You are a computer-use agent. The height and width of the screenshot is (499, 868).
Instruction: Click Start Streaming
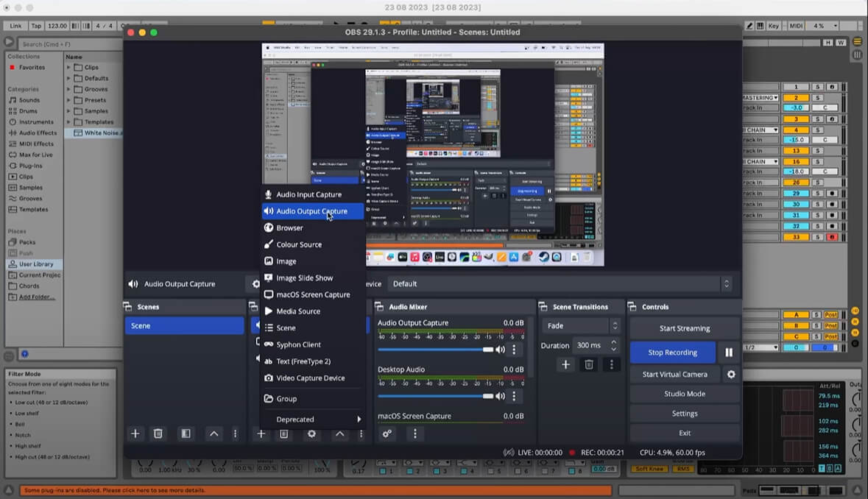(x=685, y=328)
